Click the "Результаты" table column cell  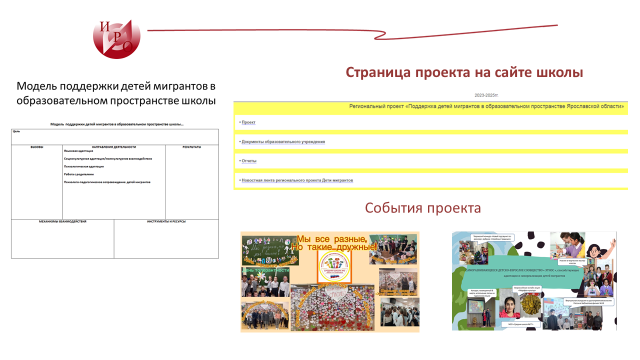click(x=192, y=182)
